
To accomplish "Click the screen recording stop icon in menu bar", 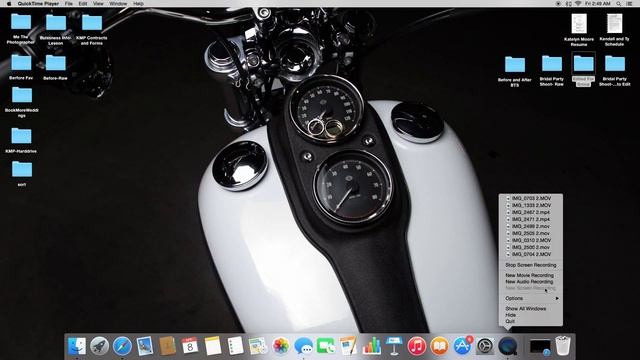I will coord(558,3).
